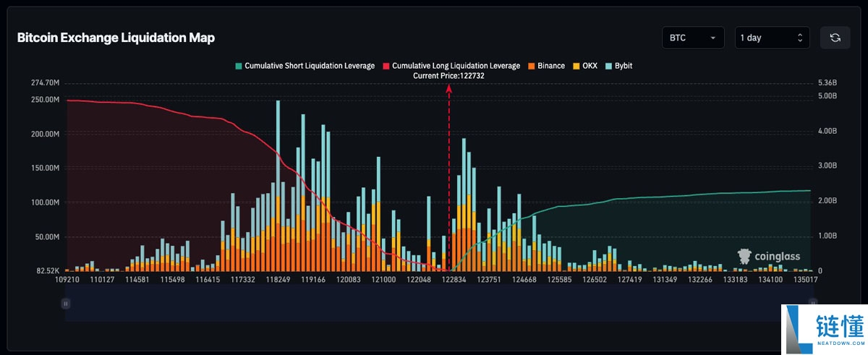The width and height of the screenshot is (868, 355).
Task: Toggle Cumulative Short Liquidation Leverage legend series
Action: [305, 66]
